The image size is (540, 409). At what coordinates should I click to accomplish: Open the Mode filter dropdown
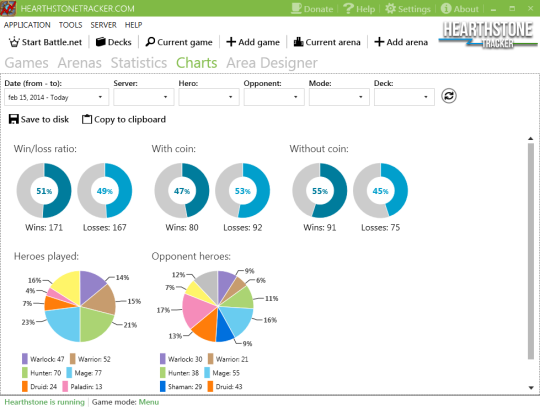tap(339, 97)
